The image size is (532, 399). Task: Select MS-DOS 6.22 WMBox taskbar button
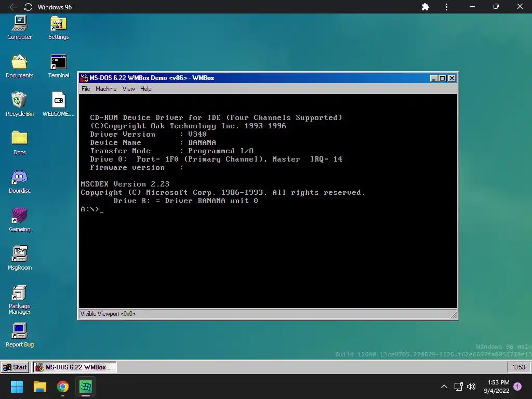[x=75, y=367]
